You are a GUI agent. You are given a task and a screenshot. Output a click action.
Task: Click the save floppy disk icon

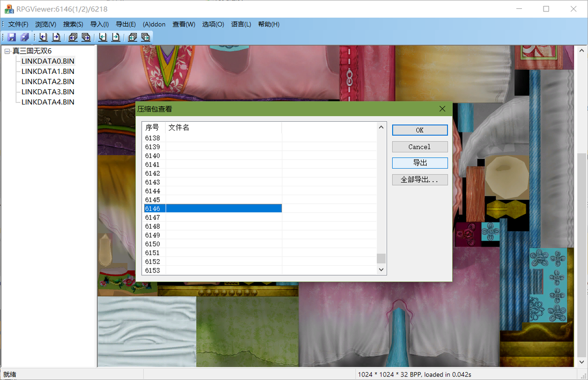[12, 37]
